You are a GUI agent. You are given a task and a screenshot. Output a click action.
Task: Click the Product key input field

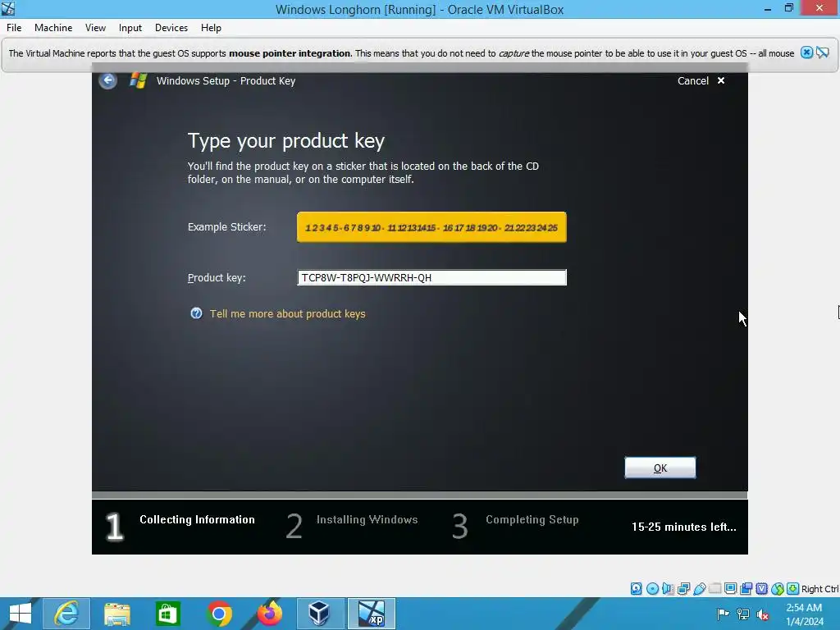(x=431, y=277)
